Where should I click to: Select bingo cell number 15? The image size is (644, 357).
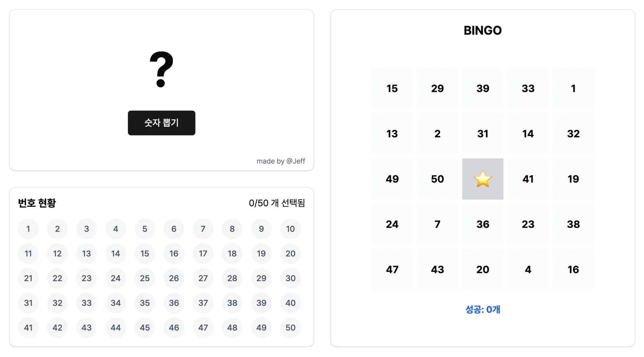tap(392, 88)
